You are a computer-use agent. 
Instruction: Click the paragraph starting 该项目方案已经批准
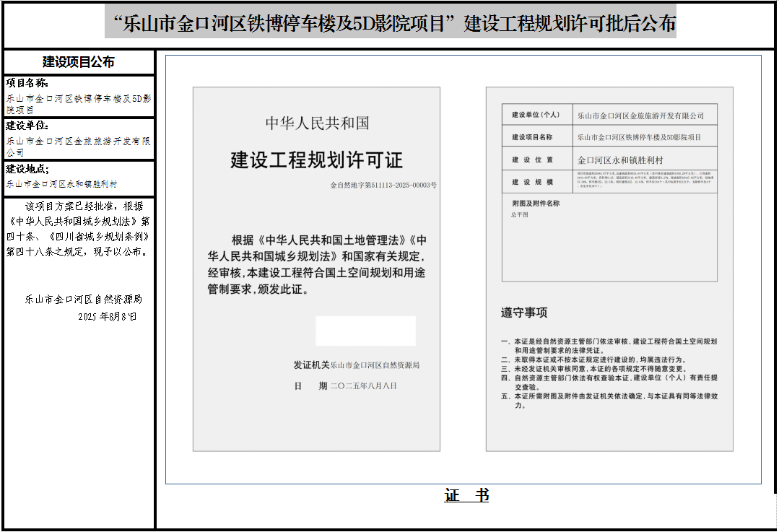pos(79,229)
